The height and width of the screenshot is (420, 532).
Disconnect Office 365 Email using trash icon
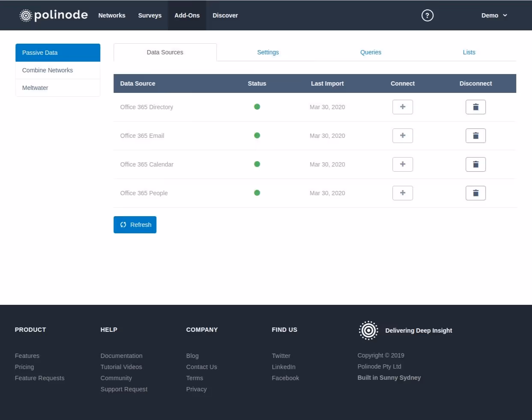coord(475,136)
